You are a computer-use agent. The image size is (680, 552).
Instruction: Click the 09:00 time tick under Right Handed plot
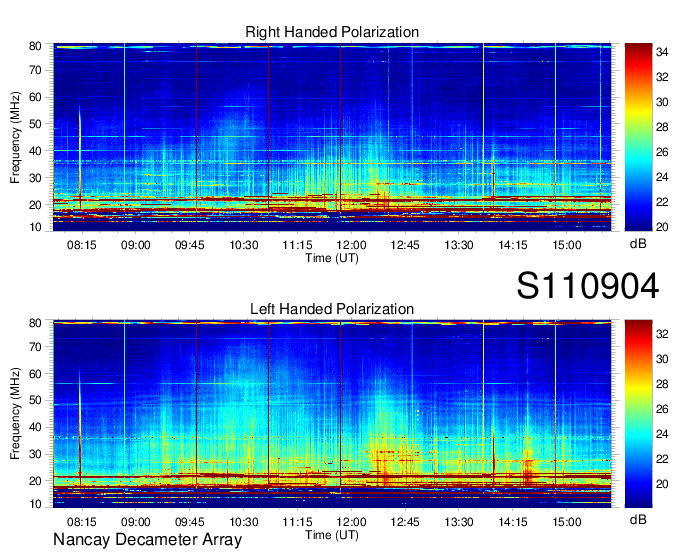pos(135,245)
